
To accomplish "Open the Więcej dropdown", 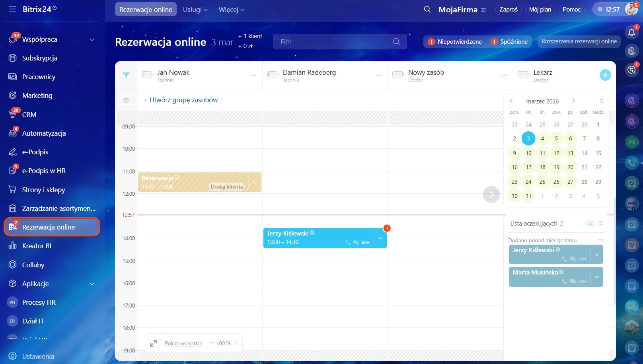I will point(231,10).
